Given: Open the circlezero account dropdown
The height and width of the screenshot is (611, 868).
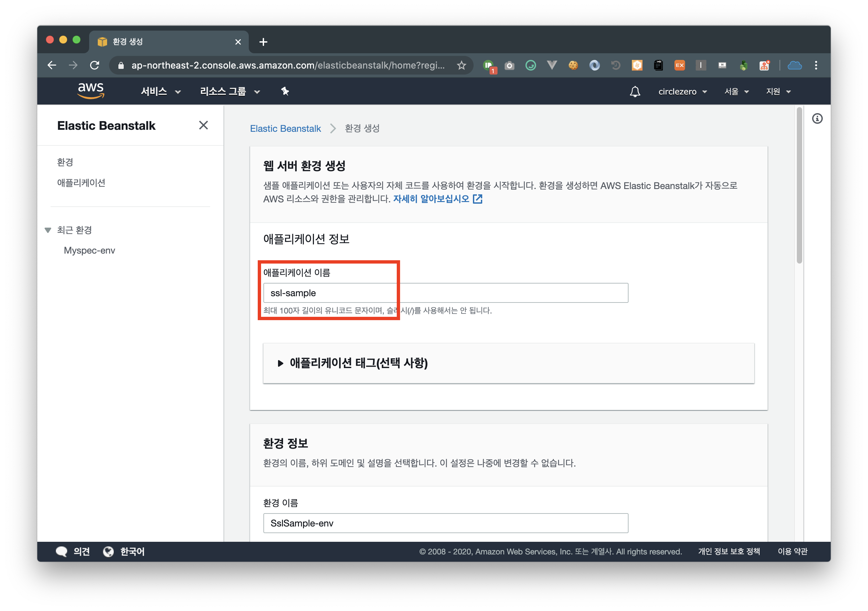Looking at the screenshot, I should click(682, 92).
